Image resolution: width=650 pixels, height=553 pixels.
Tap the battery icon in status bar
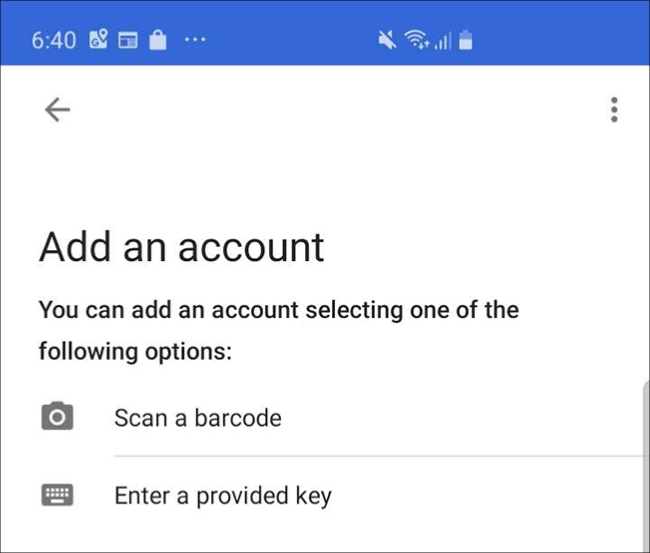pyautogui.click(x=466, y=41)
